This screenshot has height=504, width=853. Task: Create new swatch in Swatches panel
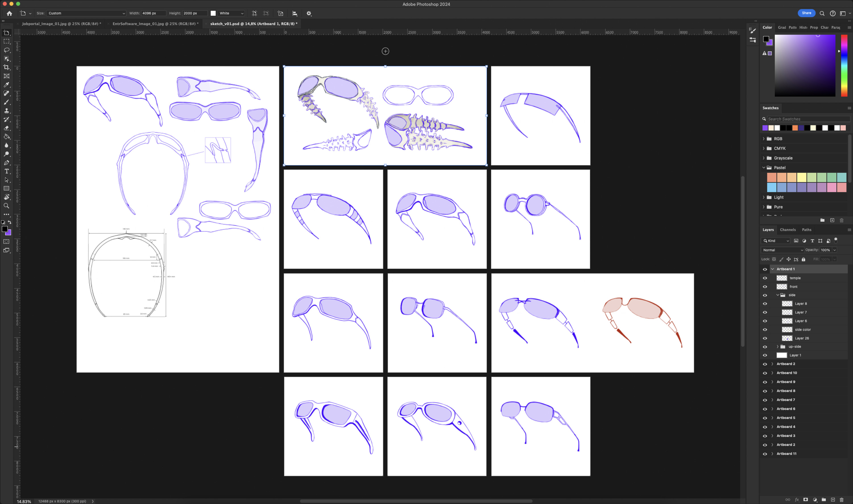[832, 220]
